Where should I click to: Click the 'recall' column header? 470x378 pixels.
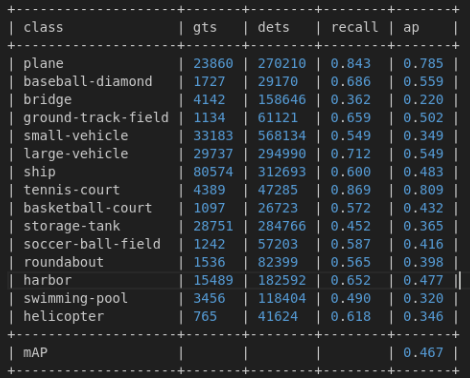click(x=354, y=27)
